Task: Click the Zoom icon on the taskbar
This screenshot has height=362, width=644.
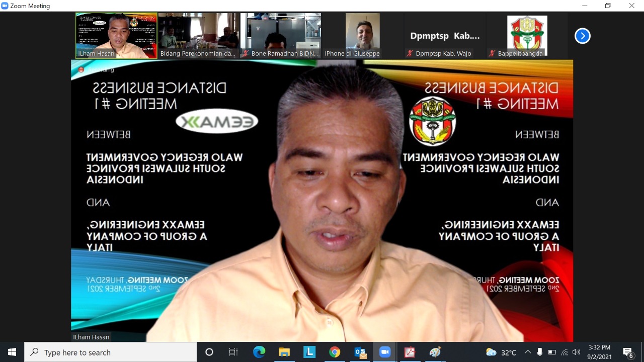Action: click(385, 352)
